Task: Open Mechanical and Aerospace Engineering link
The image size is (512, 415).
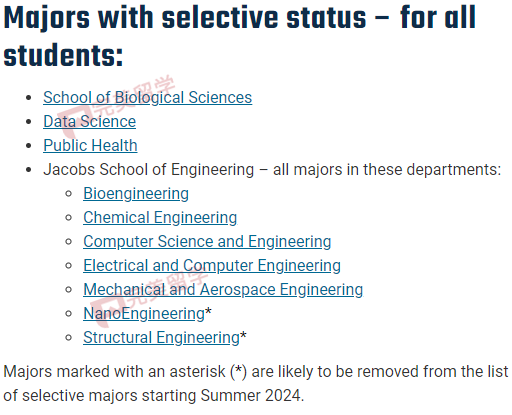Action: pos(223,290)
